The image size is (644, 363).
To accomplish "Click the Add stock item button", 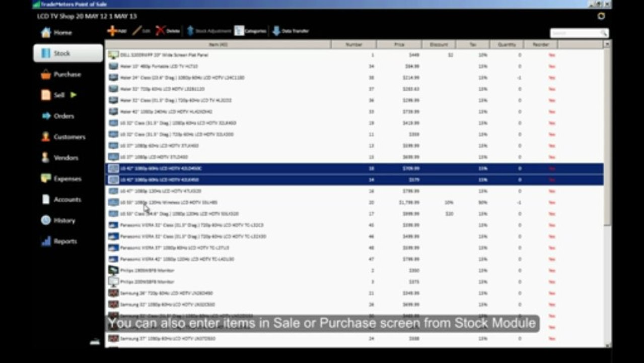I will pyautogui.click(x=117, y=31).
